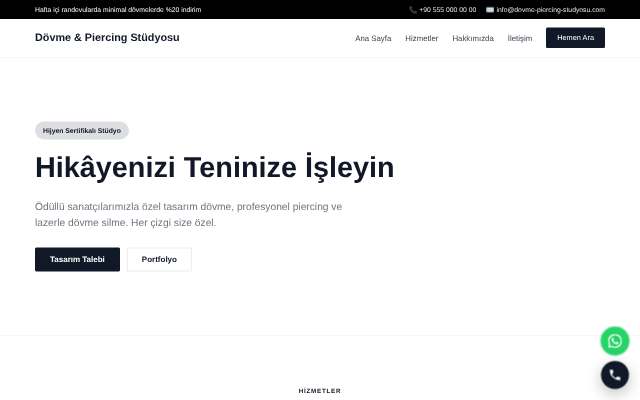The image size is (640, 400).
Task: Call the +90 555 000 00 00 number link
Action: 448,10
